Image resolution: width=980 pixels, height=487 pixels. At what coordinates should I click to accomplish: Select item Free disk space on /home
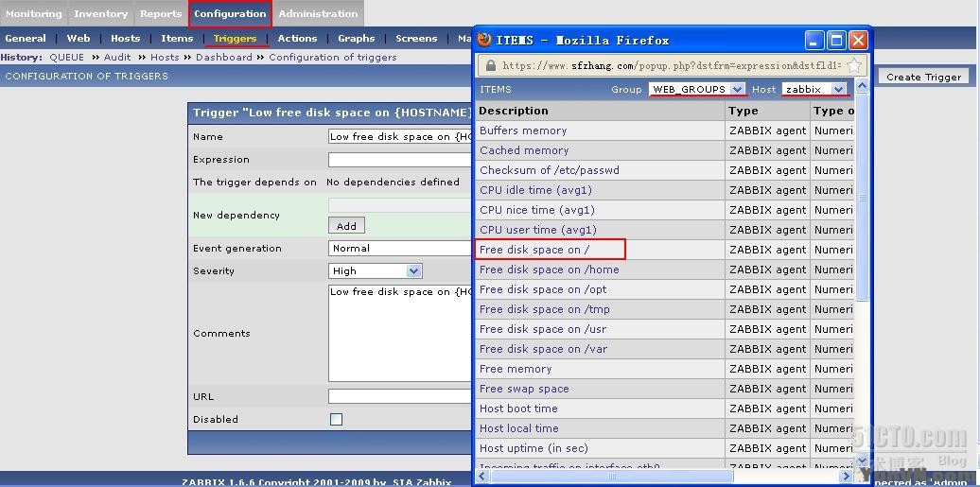click(x=549, y=270)
